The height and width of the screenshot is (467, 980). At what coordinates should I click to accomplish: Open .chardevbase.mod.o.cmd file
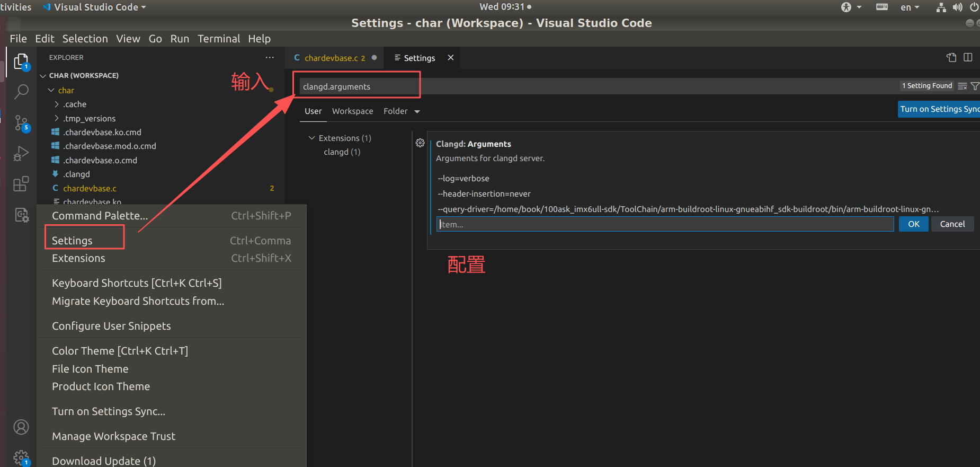tap(109, 146)
